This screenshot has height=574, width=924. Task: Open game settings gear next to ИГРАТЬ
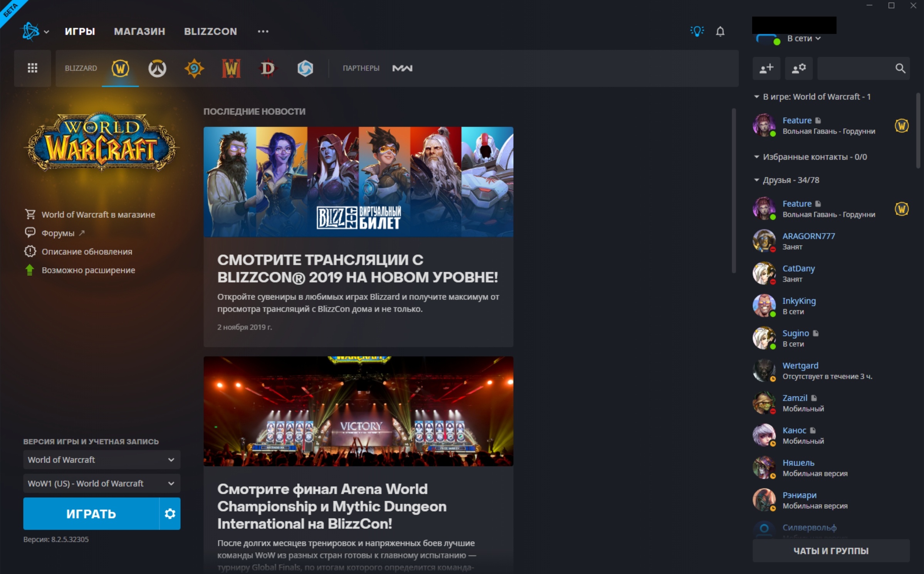[170, 513]
